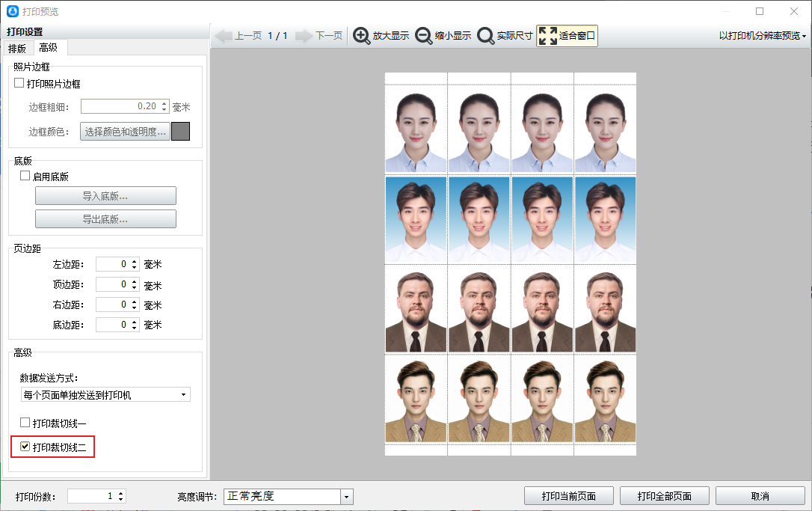Click the zoom out magnifier icon (缩小显示)
The height and width of the screenshot is (511, 812).
424,36
